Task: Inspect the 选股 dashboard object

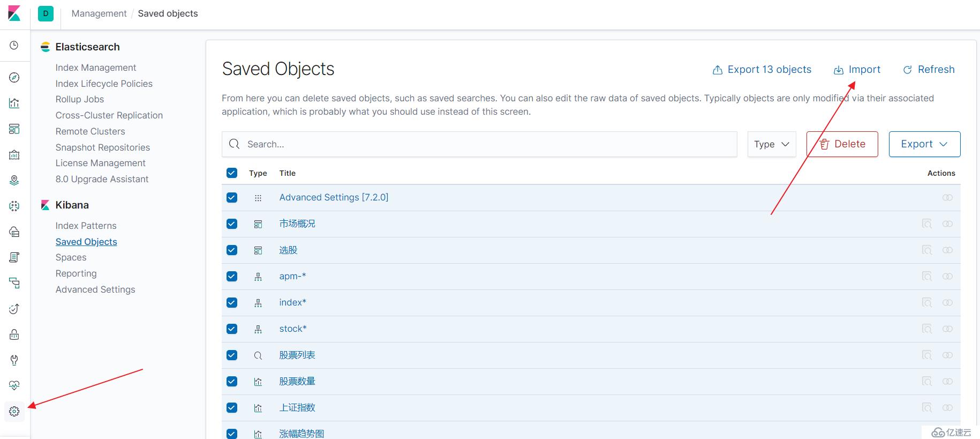Action: click(x=926, y=250)
